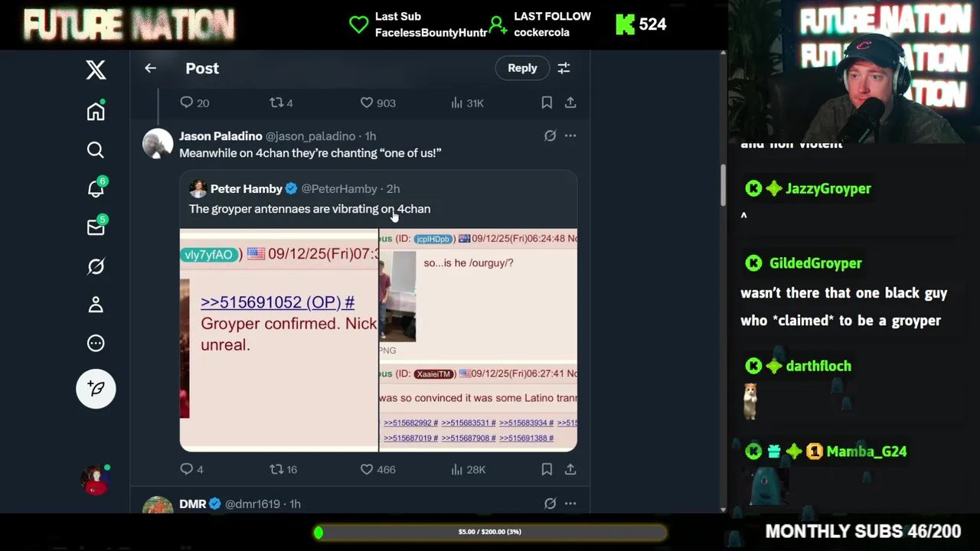
Task: Compose a new post with feather button
Action: point(96,389)
